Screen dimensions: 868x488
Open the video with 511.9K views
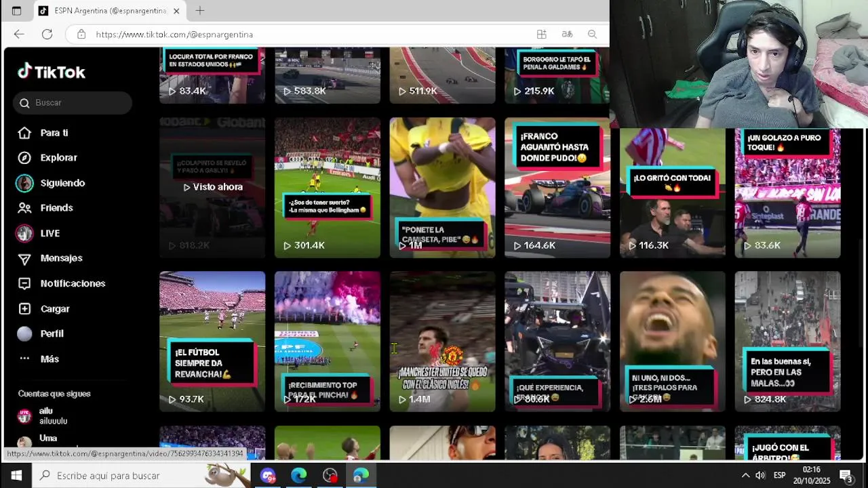tap(442, 75)
